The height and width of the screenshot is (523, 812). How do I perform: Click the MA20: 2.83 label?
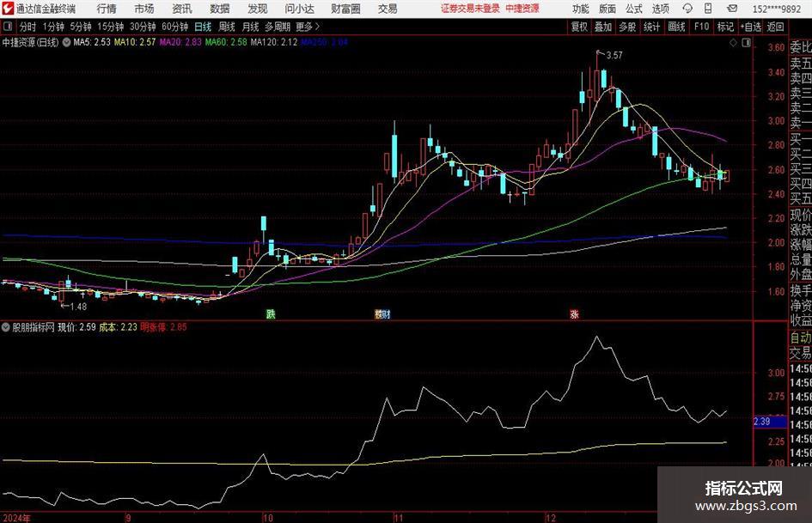(x=180, y=42)
